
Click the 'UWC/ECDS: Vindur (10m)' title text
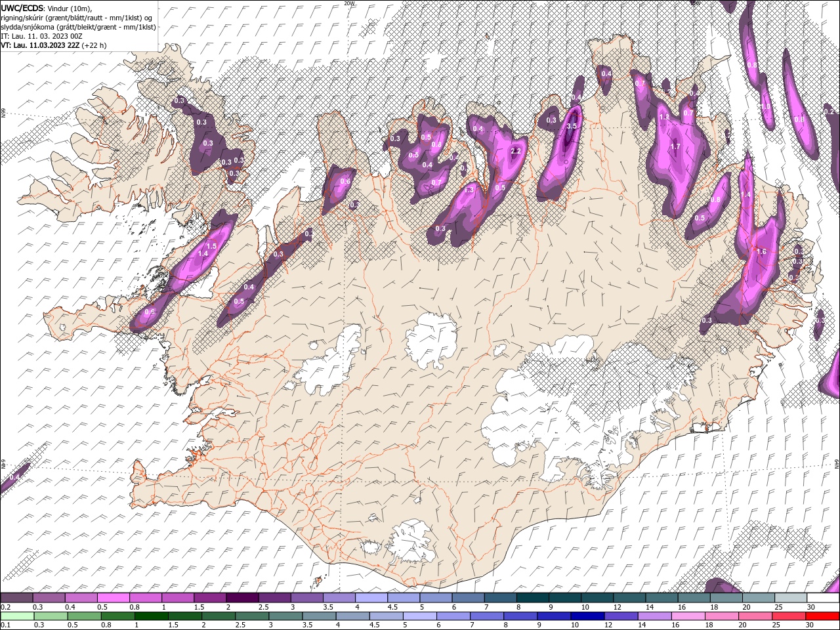click(47, 8)
